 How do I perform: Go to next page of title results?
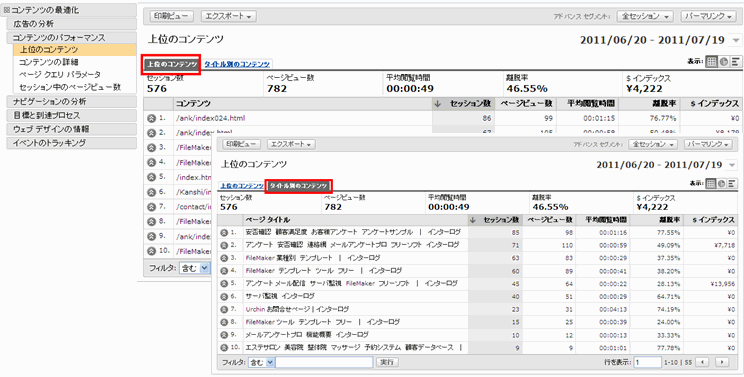coord(722,362)
